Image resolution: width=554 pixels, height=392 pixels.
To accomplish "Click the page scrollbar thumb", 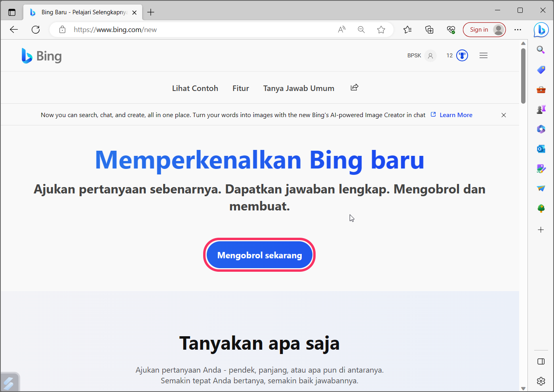I will click(523, 75).
